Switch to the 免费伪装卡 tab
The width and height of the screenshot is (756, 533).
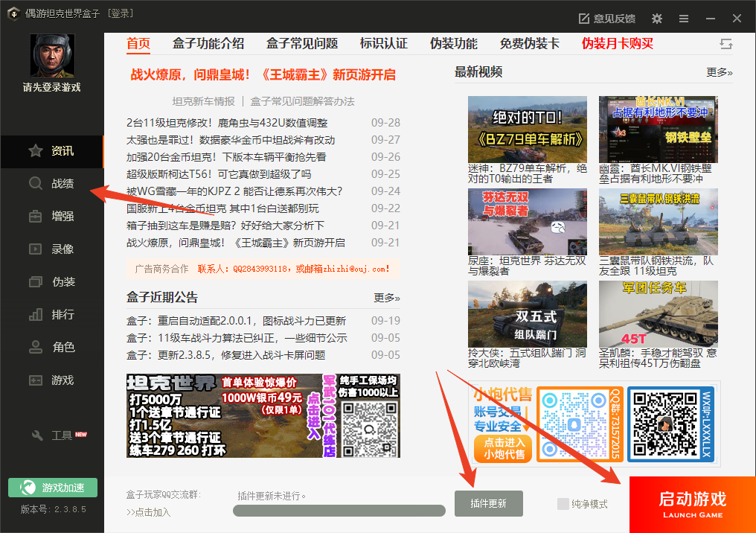click(x=529, y=43)
